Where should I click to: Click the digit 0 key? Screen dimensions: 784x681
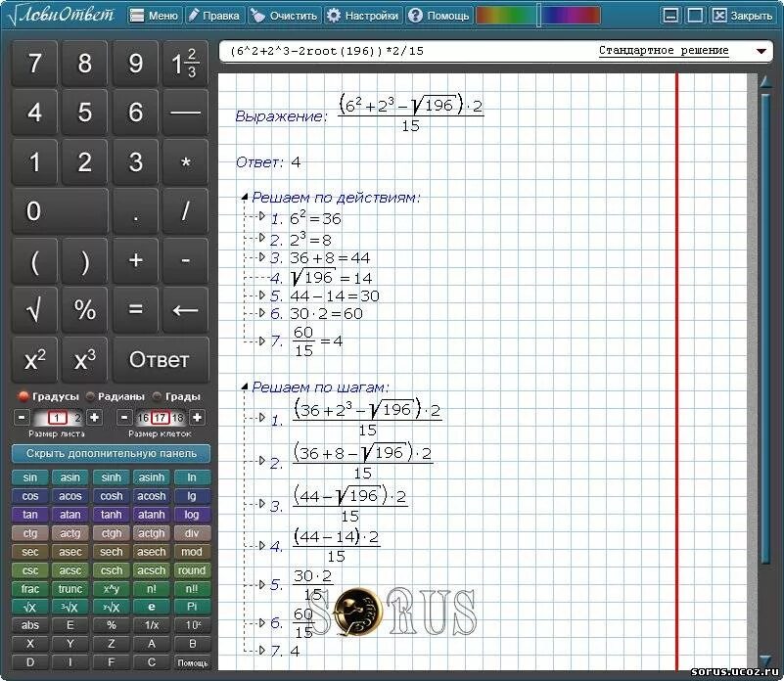coord(60,211)
